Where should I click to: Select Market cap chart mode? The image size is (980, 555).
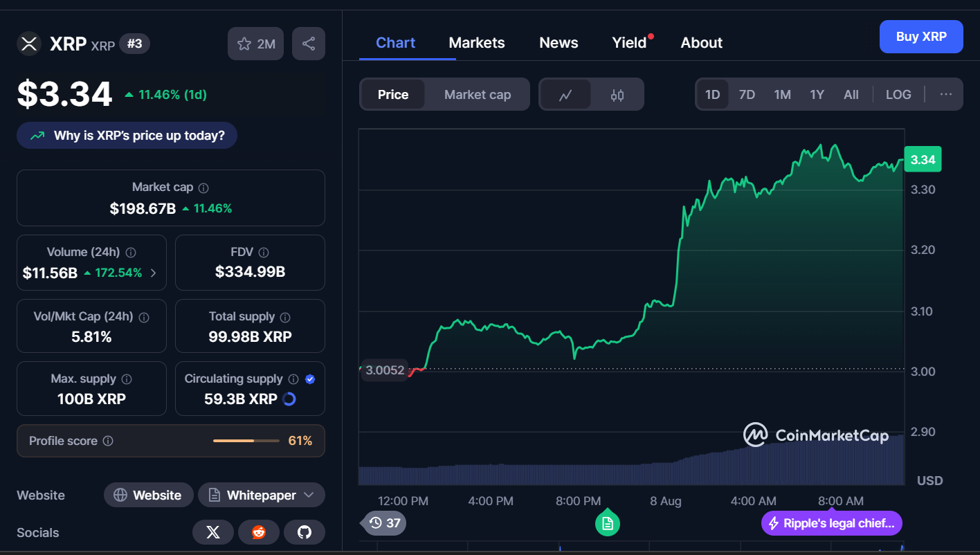[x=478, y=95]
